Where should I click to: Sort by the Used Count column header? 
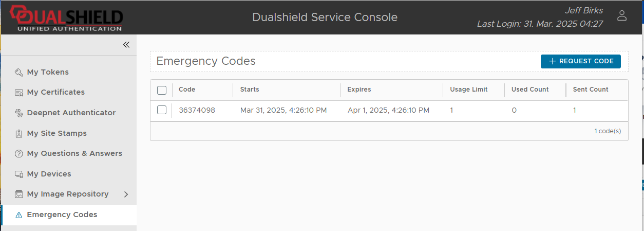click(x=530, y=90)
